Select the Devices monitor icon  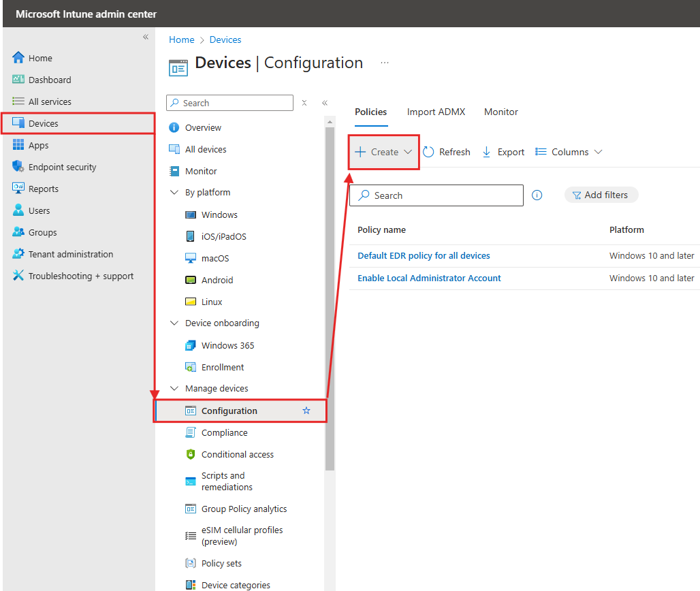(18, 123)
